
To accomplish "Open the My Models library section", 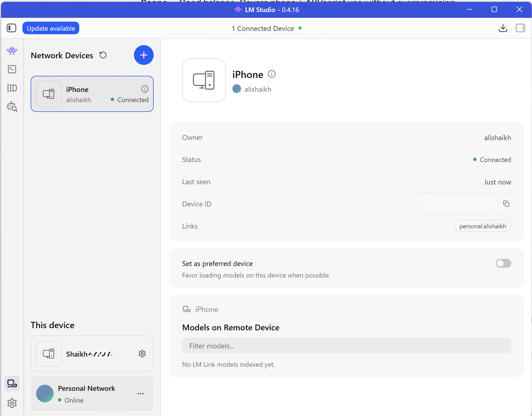I will (x=12, y=88).
